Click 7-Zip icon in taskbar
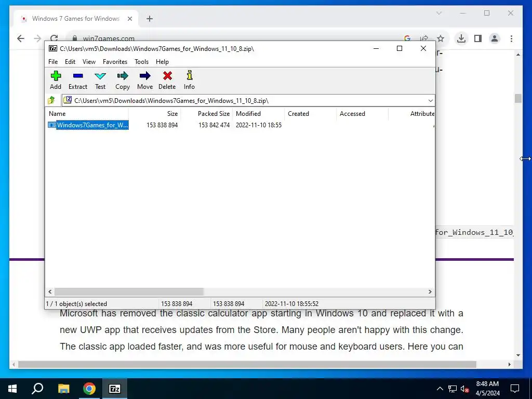This screenshot has height=399, width=532. pyautogui.click(x=115, y=389)
